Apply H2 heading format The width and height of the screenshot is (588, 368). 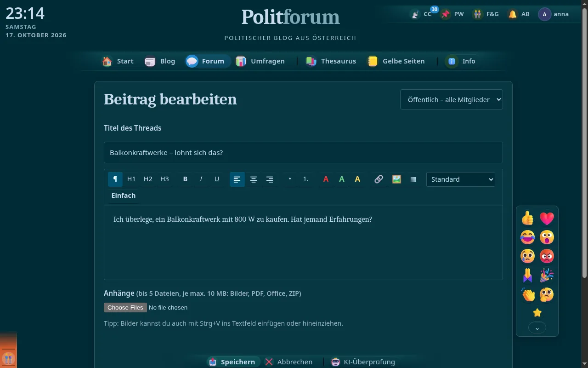pyautogui.click(x=148, y=179)
